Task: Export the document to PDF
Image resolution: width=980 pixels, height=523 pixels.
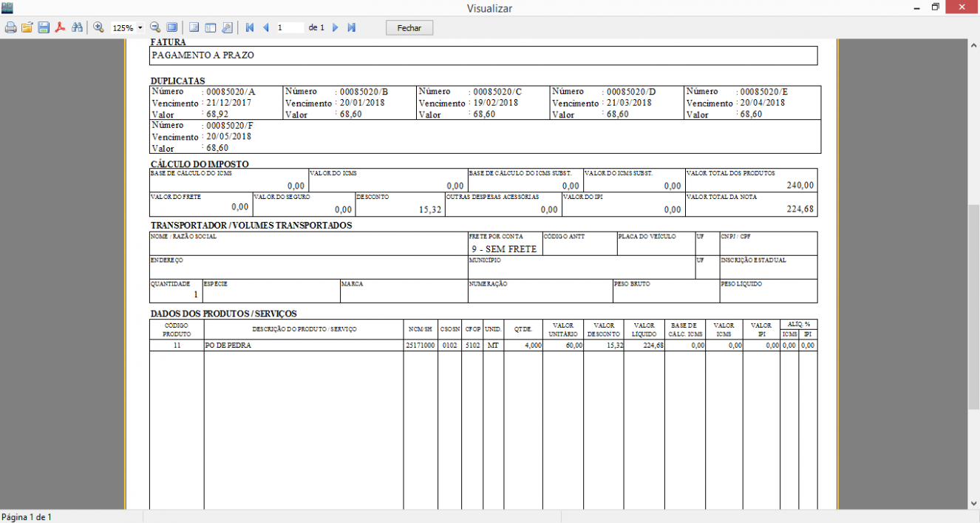Action: pos(60,27)
